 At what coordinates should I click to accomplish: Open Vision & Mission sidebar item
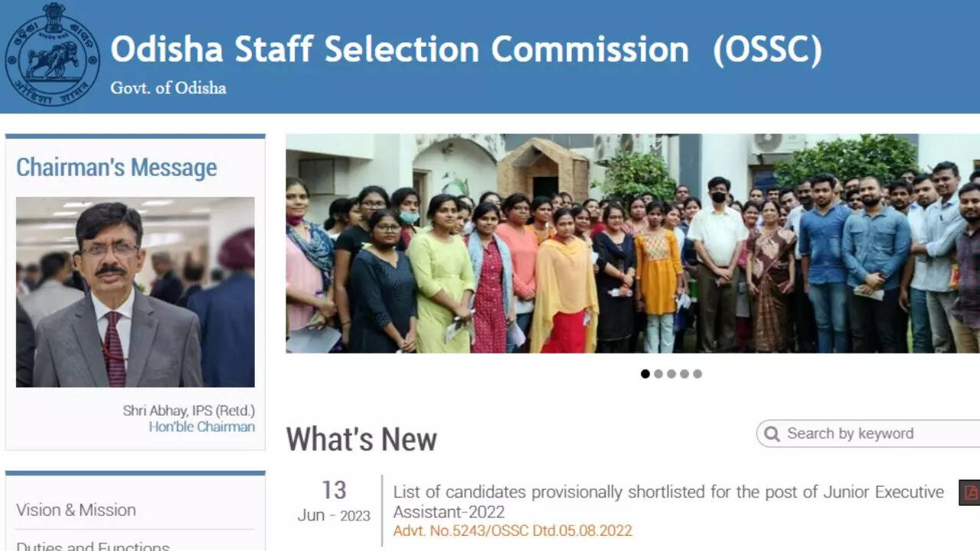(x=76, y=510)
